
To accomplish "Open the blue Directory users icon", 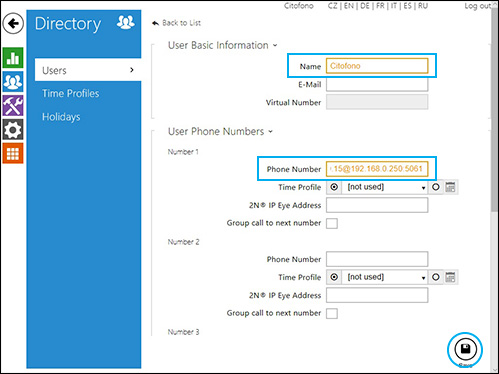I will point(13,81).
